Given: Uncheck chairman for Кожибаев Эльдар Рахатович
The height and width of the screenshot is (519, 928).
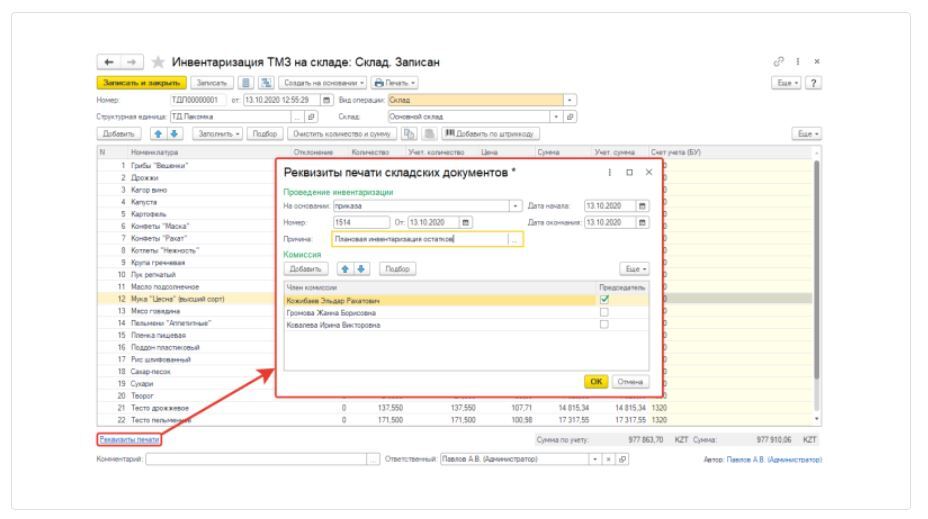Looking at the screenshot, I should click(x=604, y=299).
